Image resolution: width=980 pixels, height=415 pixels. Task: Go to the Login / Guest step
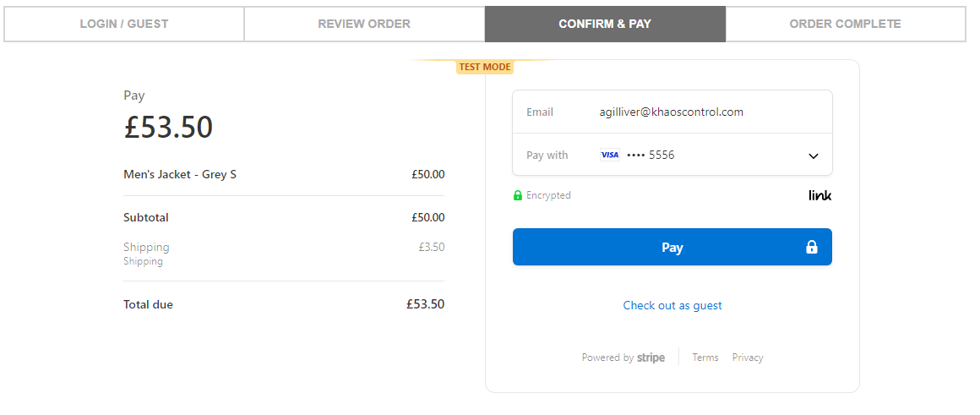[x=123, y=25]
